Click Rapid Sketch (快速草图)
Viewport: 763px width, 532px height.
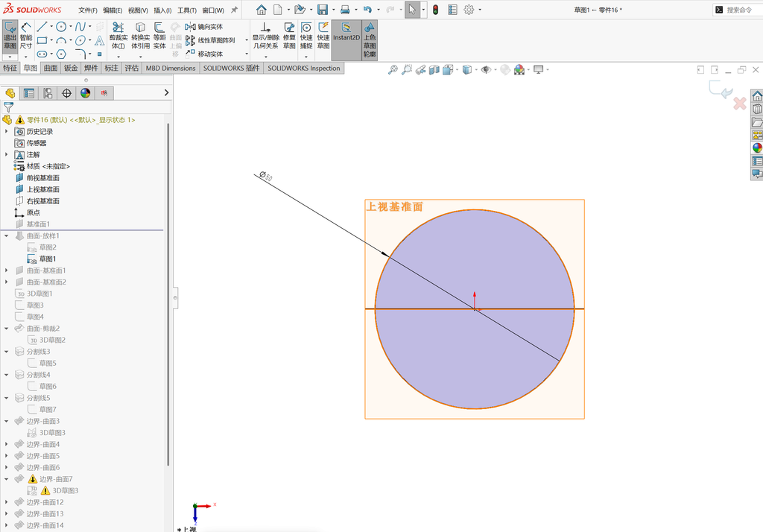pyautogui.click(x=323, y=36)
